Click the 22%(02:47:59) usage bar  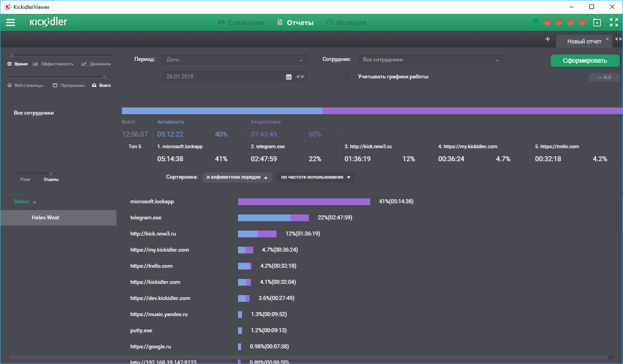[x=273, y=218]
